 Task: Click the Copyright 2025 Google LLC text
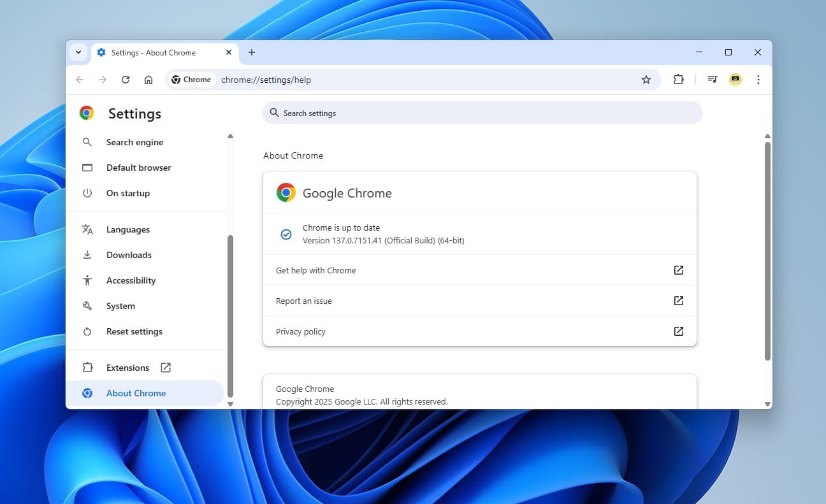coord(361,401)
